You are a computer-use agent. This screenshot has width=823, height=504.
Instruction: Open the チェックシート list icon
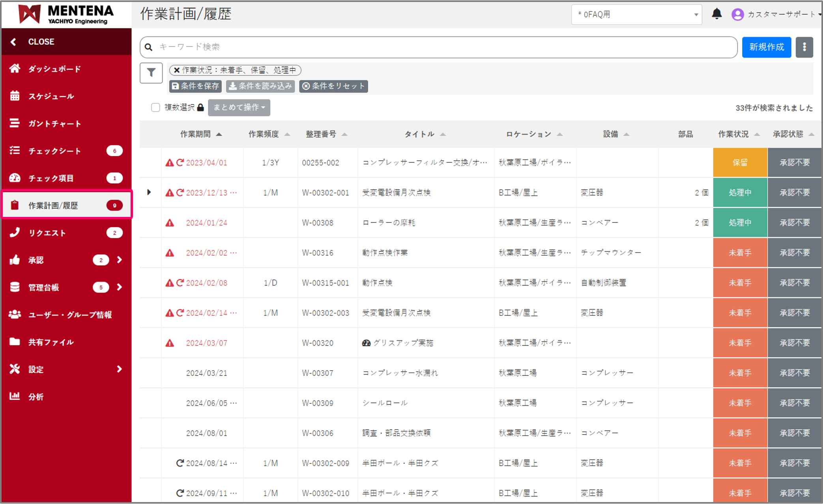[x=15, y=150]
